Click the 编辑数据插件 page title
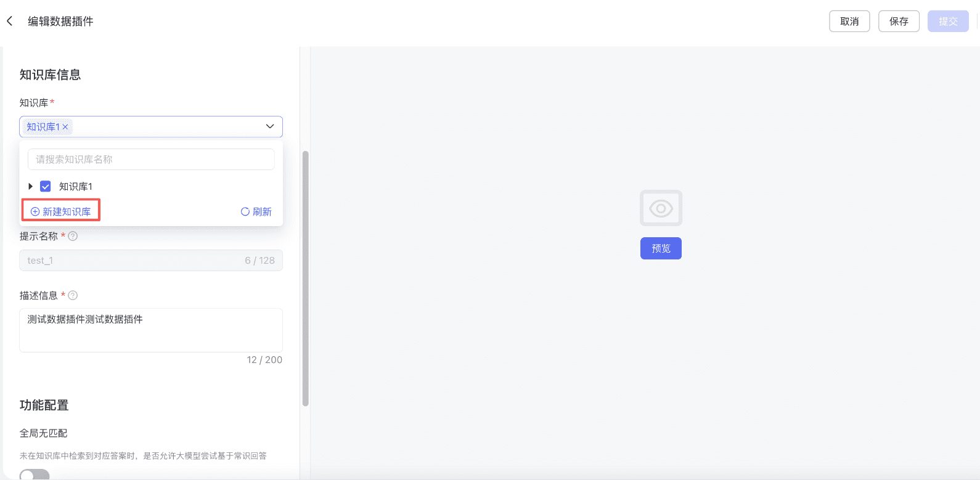 tap(60, 21)
